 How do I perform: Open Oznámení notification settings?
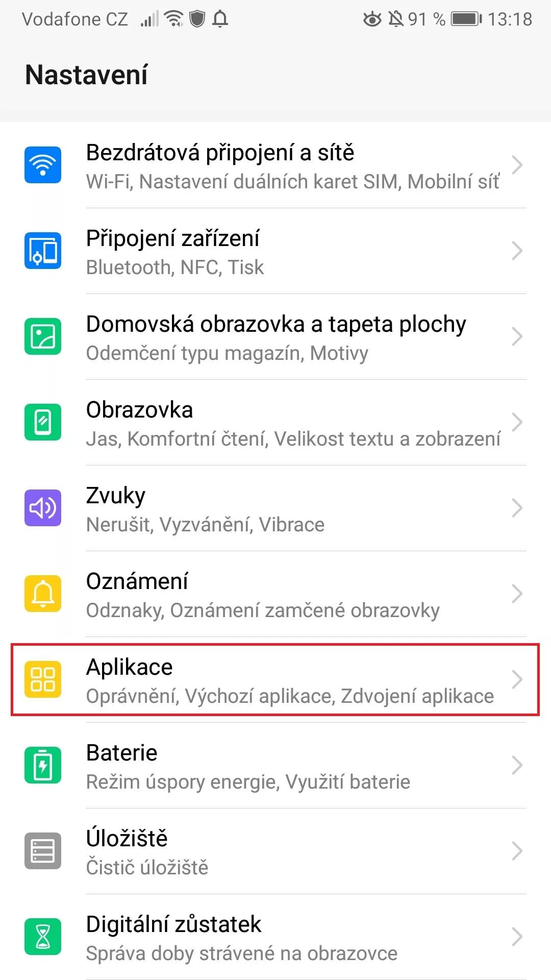[x=275, y=594]
